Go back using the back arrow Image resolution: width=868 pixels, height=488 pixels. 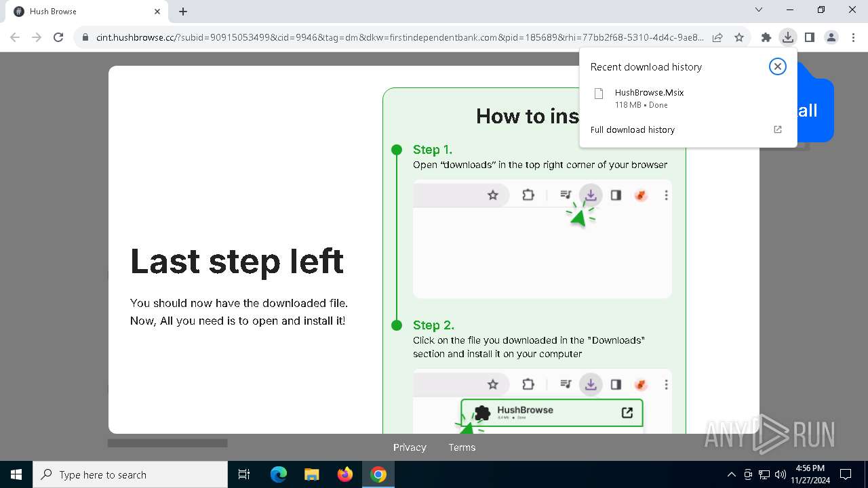15,37
